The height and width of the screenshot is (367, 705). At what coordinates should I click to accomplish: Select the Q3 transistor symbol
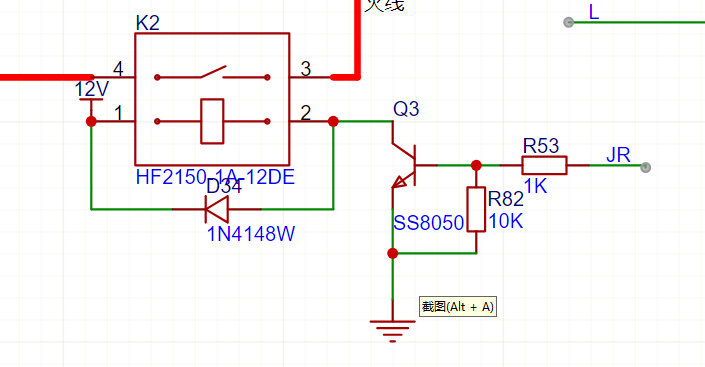[404, 166]
